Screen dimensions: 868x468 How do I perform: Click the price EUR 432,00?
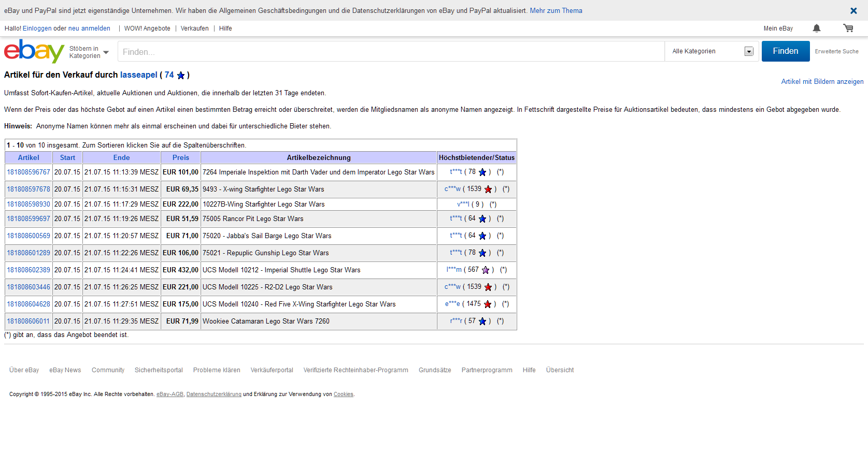pyautogui.click(x=180, y=270)
